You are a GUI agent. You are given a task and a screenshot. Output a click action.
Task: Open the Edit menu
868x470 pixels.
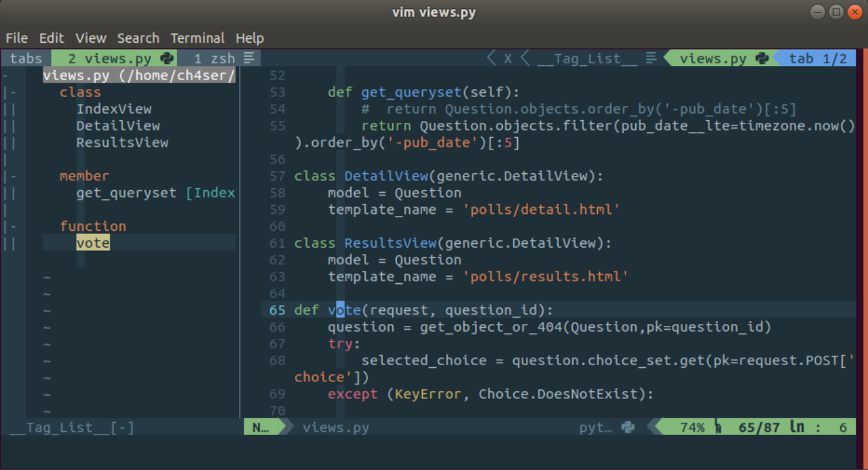[52, 38]
